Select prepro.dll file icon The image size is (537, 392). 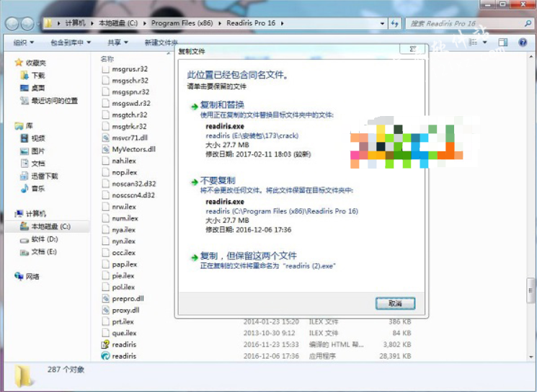(x=105, y=298)
